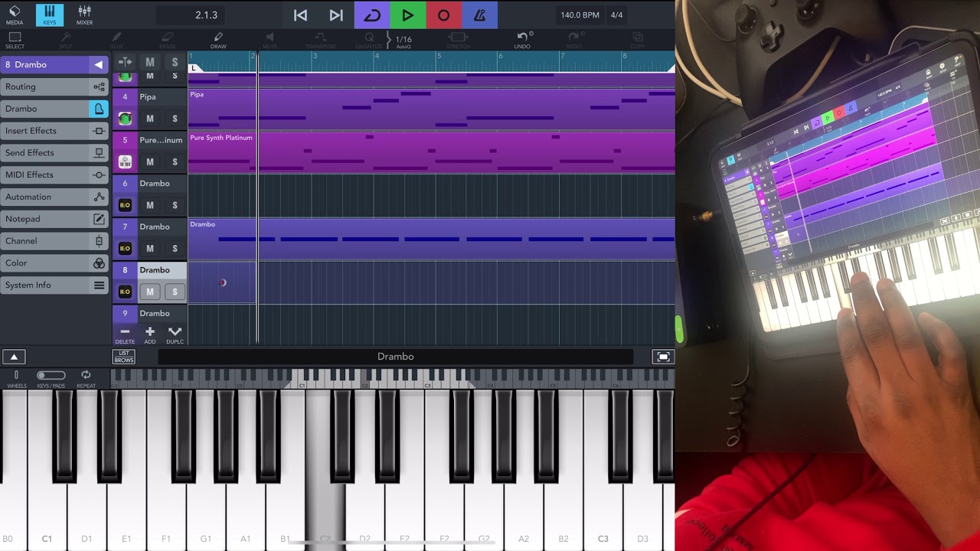Mute the Pipa track

coord(150,119)
